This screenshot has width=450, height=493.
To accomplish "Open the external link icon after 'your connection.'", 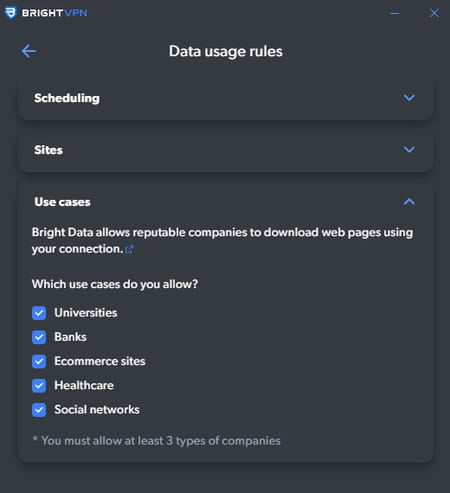I will (x=129, y=249).
